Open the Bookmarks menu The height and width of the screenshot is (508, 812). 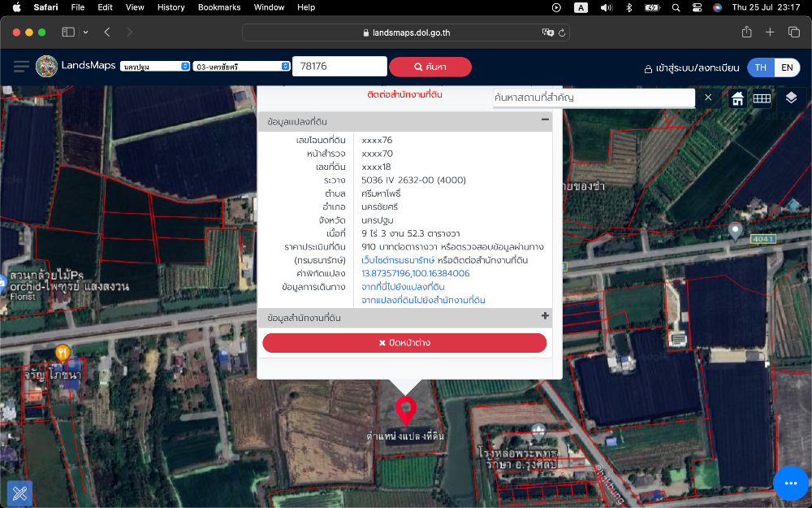tap(219, 7)
